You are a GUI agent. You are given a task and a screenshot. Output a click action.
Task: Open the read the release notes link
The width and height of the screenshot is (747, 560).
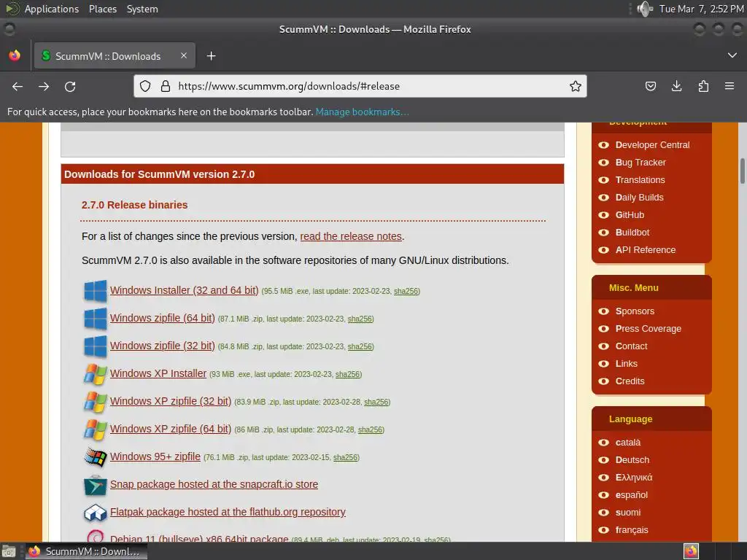tap(351, 236)
